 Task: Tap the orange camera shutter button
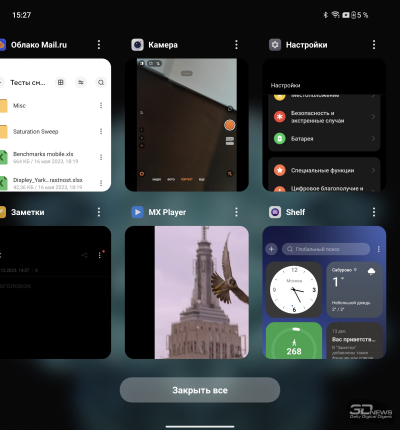coord(230,125)
